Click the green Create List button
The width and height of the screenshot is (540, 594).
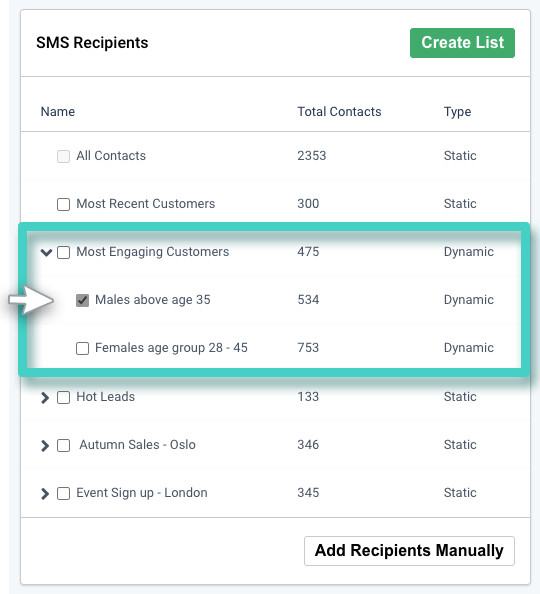coord(462,43)
